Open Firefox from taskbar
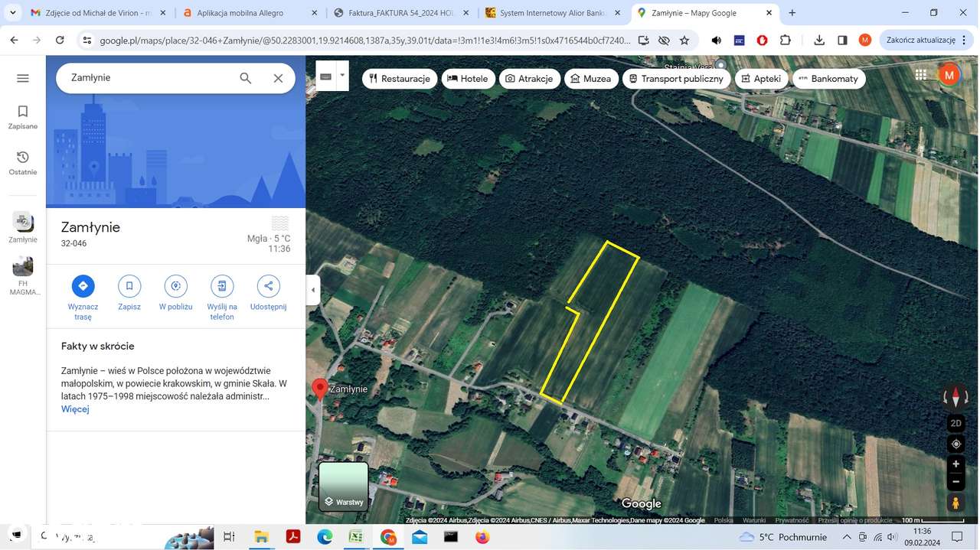980x550 pixels. tap(482, 537)
